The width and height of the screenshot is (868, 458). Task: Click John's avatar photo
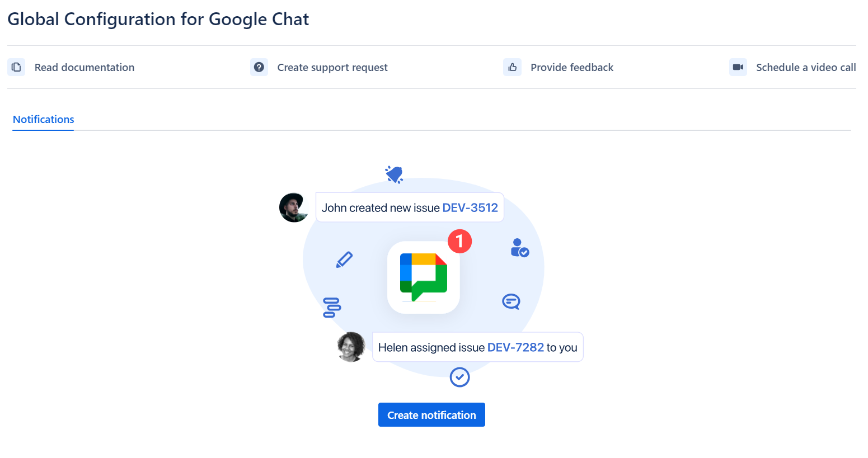[x=294, y=207]
